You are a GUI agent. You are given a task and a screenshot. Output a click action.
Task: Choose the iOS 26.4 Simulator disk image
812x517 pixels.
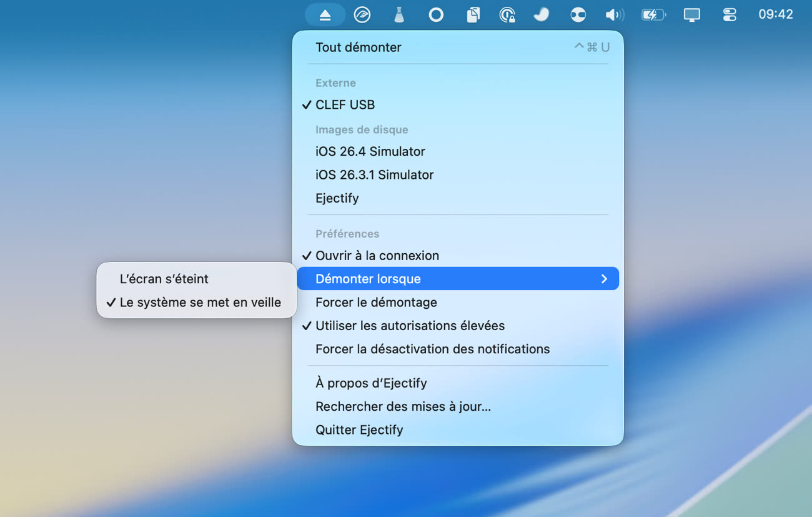370,151
